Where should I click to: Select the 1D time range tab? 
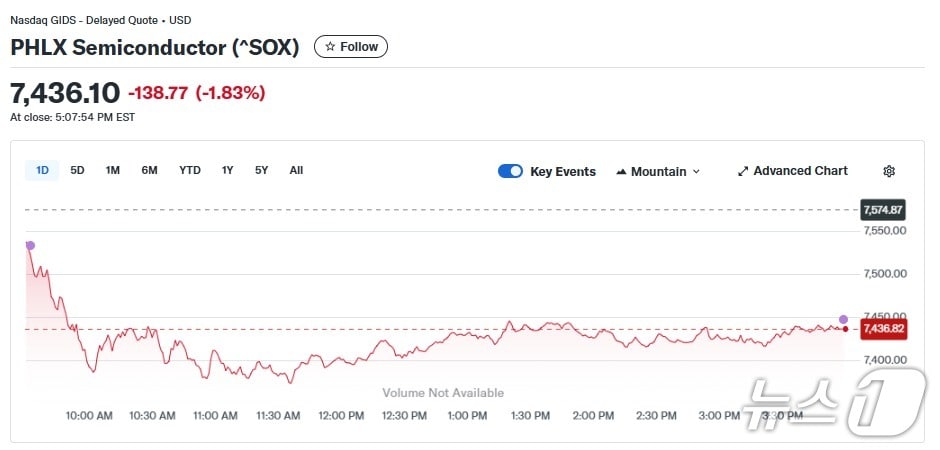coord(42,170)
